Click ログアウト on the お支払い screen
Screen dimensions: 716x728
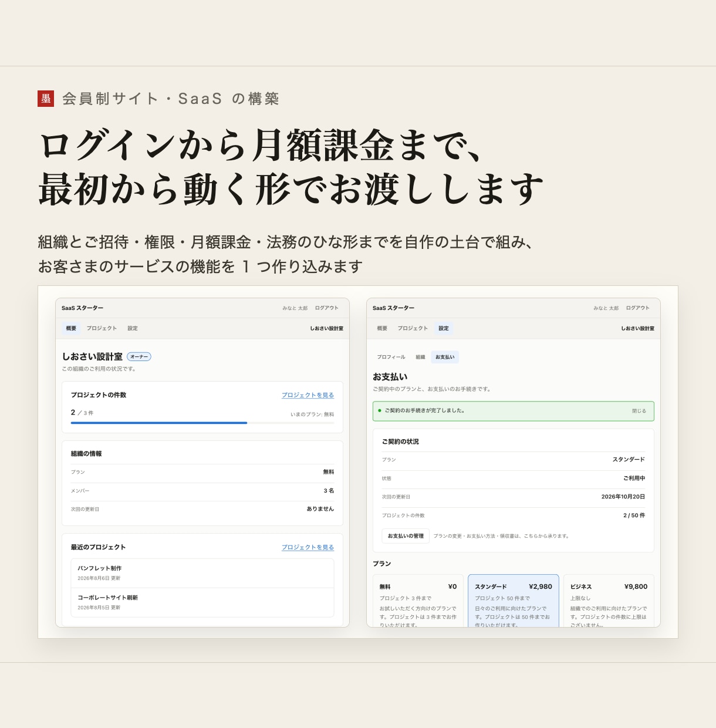(x=637, y=308)
